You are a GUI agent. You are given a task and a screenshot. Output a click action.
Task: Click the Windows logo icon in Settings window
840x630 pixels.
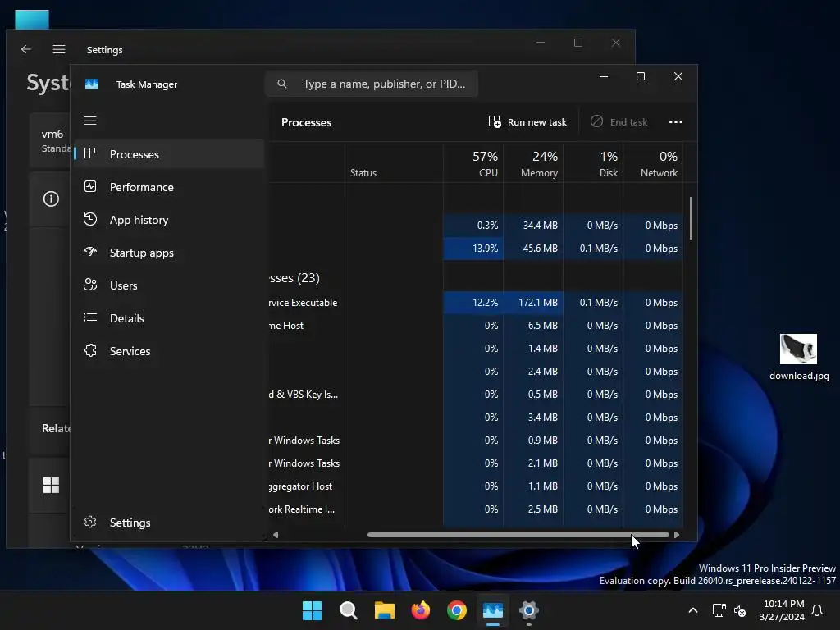(x=51, y=486)
